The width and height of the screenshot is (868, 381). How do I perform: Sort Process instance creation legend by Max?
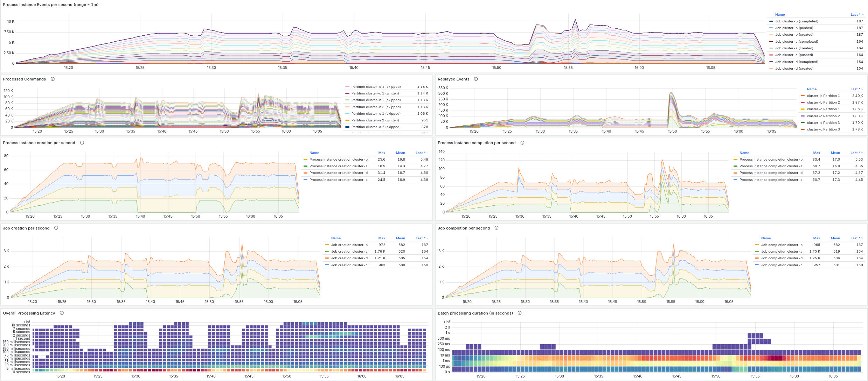(x=382, y=153)
